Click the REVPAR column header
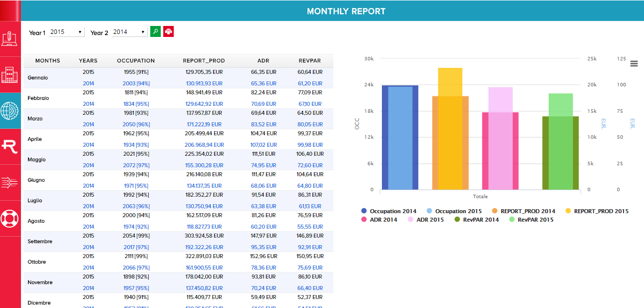This screenshot has width=644, height=308. click(310, 61)
